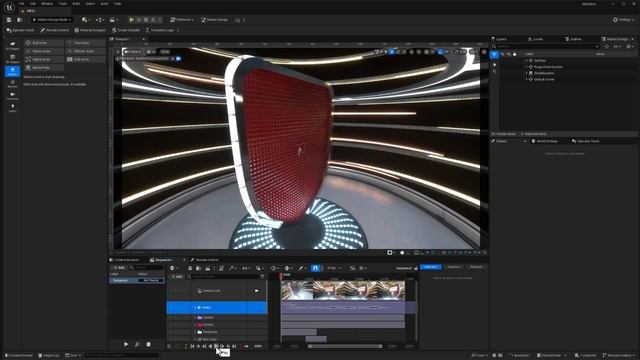The image size is (640, 360).
Task: Click the Save current level icon
Action: point(9,20)
